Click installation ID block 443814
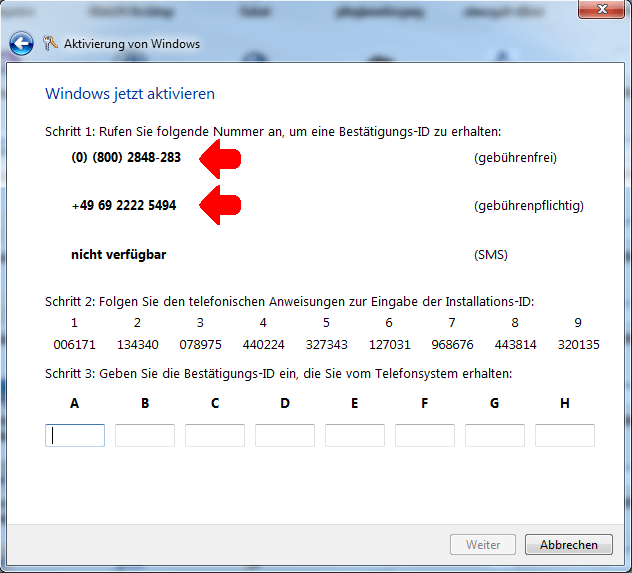 pyautogui.click(x=516, y=345)
